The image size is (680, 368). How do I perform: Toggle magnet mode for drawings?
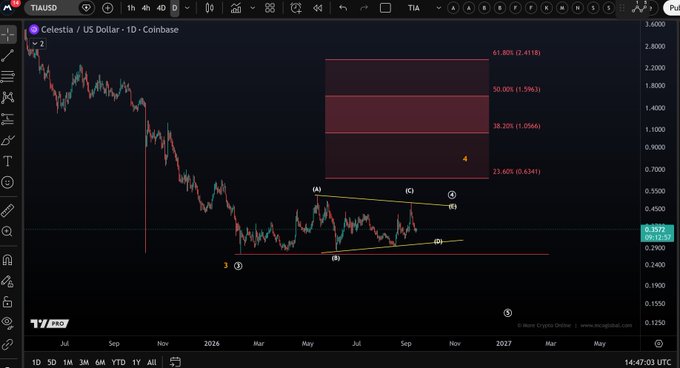pyautogui.click(x=8, y=260)
